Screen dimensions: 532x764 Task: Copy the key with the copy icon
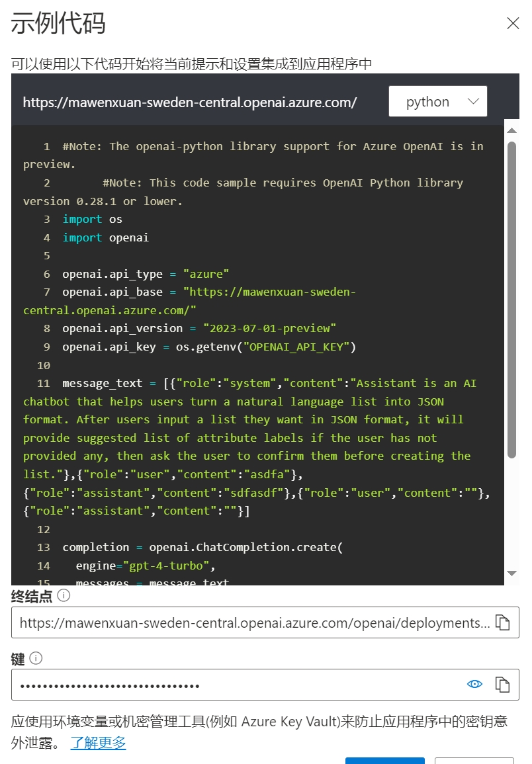tap(502, 685)
